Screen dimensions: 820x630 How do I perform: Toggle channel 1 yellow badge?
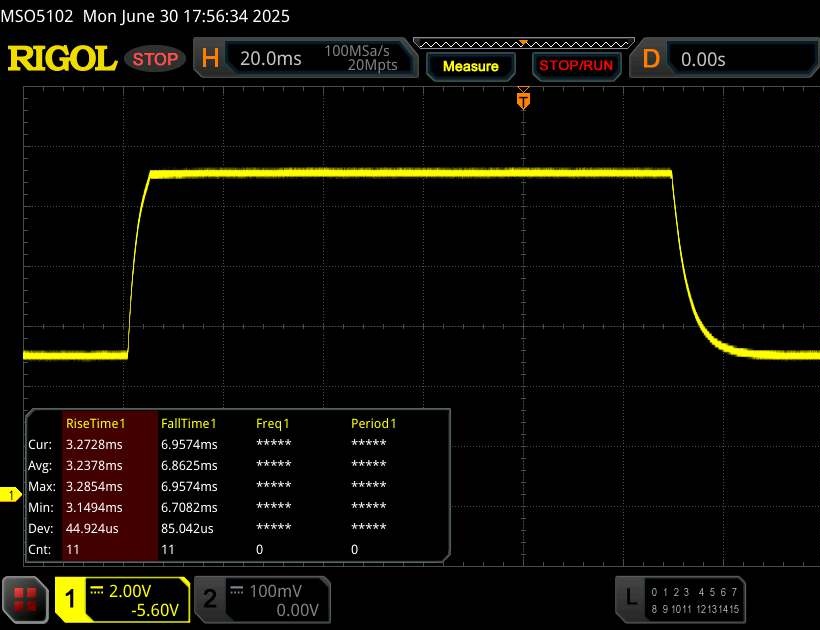(70, 599)
